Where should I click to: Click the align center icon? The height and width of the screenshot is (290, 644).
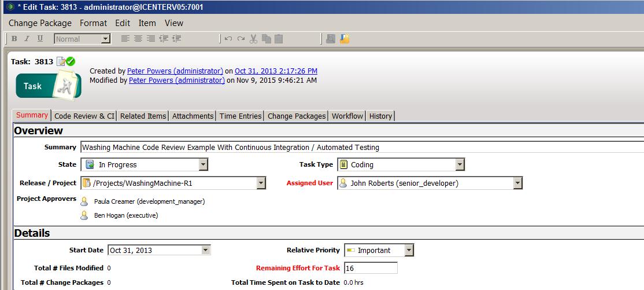click(138, 39)
